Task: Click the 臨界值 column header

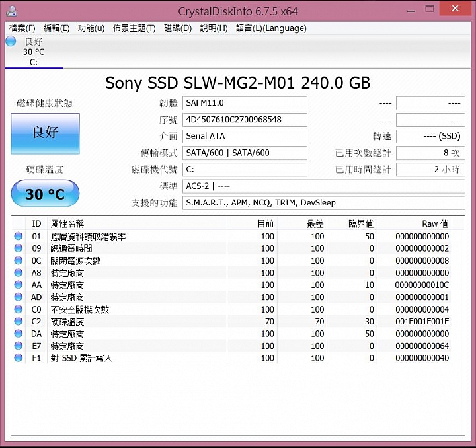Action: 352,223
